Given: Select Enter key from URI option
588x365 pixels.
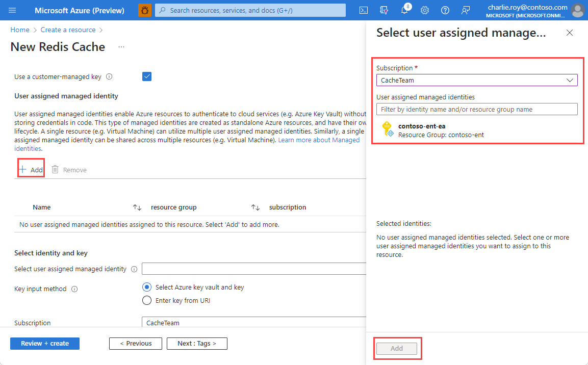Looking at the screenshot, I should click(147, 300).
